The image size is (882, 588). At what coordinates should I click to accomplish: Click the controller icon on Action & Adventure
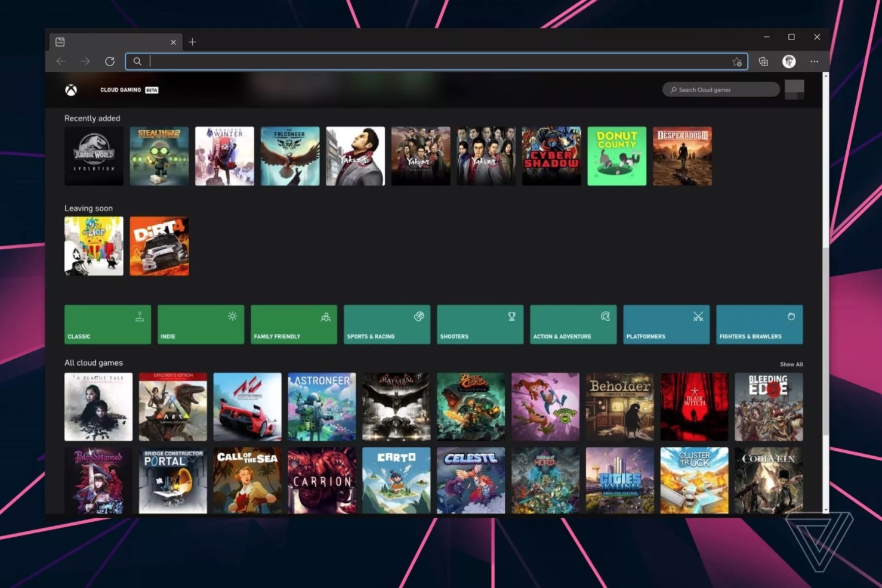[x=605, y=316]
